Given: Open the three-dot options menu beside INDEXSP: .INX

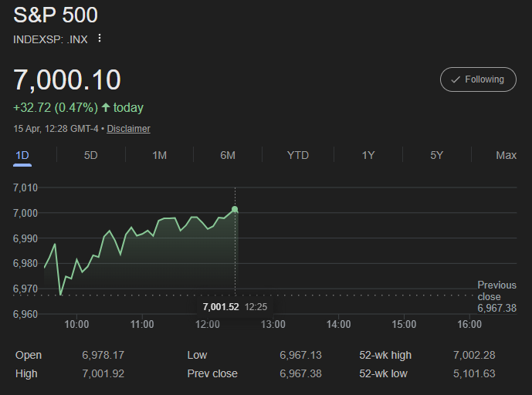Looking at the screenshot, I should (100, 39).
